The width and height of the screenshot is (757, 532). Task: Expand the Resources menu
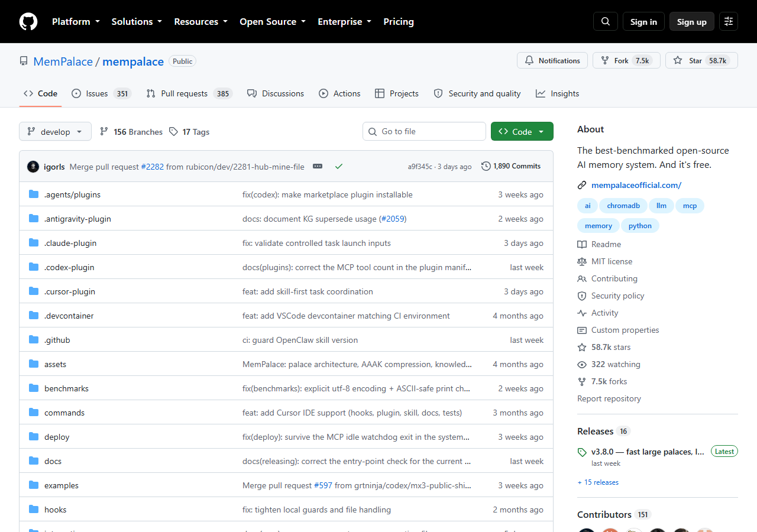pyautogui.click(x=200, y=21)
